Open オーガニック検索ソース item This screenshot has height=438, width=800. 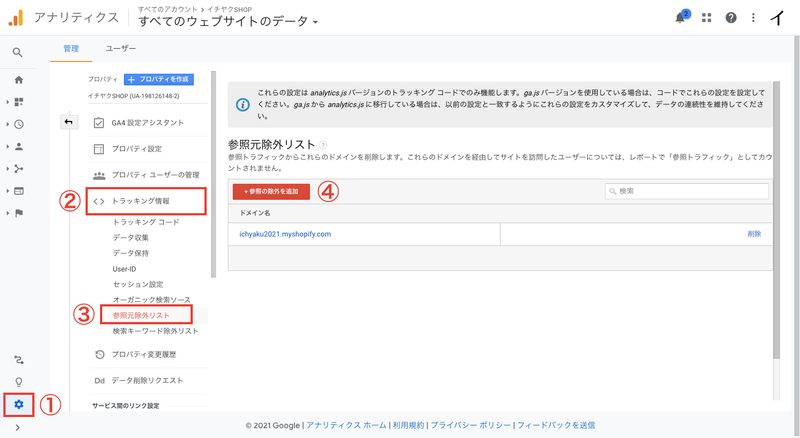[152, 300]
